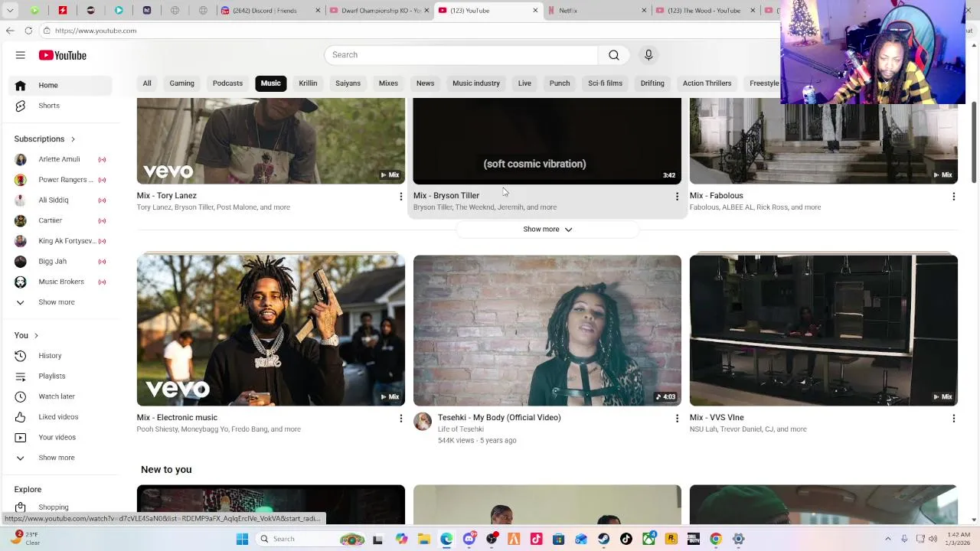
Task: Open History in the sidebar
Action: [x=61, y=356]
